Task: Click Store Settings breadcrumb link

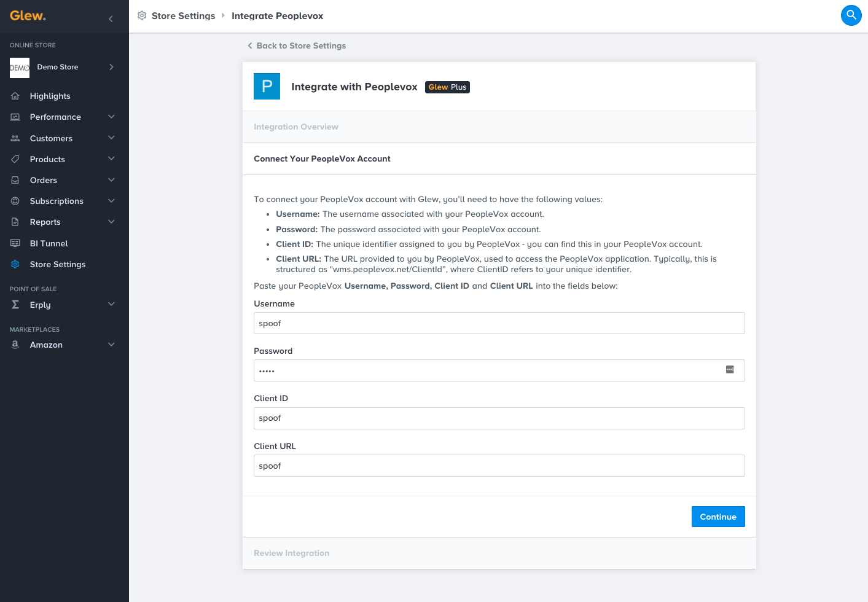Action: [x=183, y=16]
